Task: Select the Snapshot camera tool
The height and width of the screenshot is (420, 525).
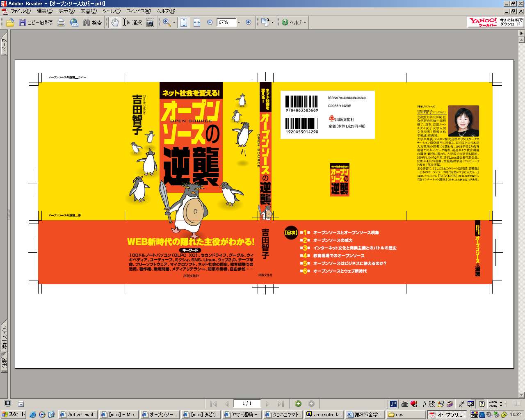Action: pos(150,23)
